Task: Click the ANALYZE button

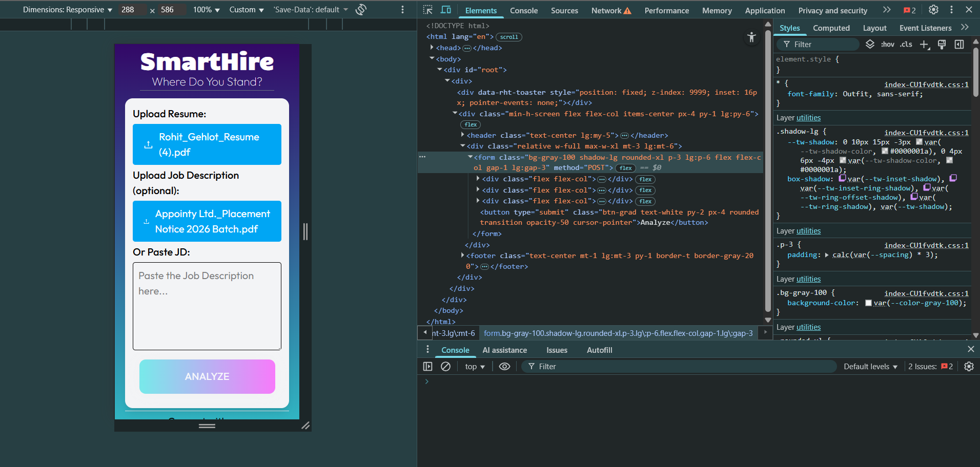Action: coord(207,376)
